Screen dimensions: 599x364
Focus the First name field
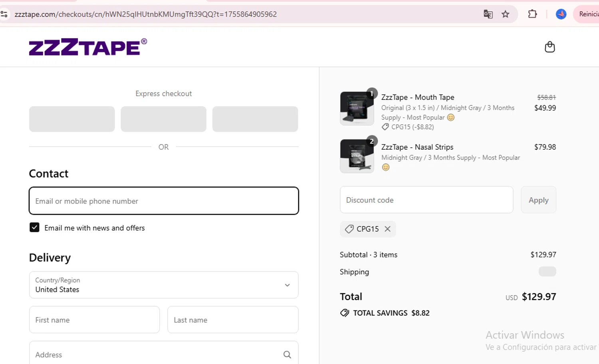pyautogui.click(x=94, y=320)
